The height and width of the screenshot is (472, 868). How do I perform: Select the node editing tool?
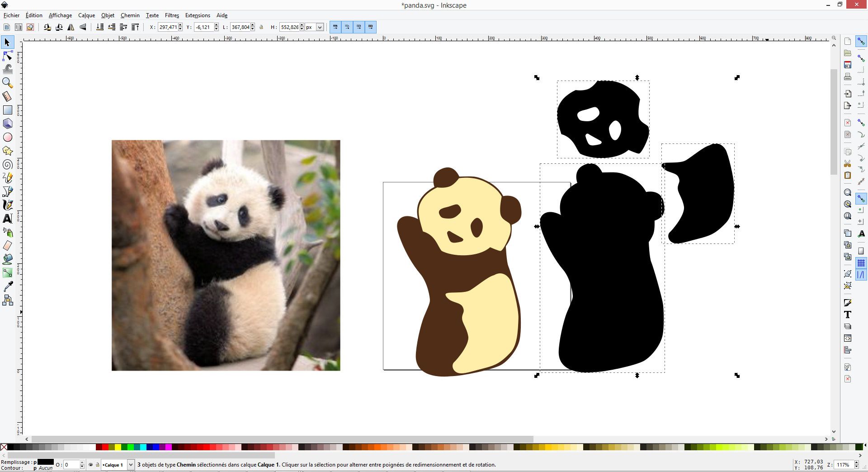click(x=8, y=56)
